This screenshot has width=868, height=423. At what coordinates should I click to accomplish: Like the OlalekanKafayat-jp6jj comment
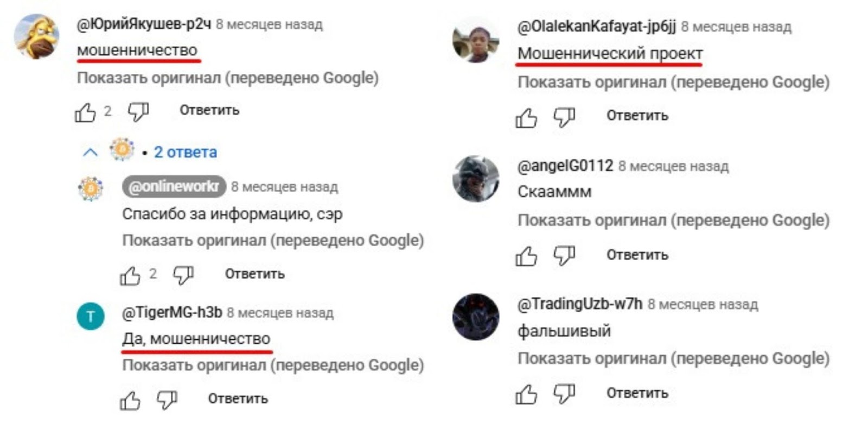tap(526, 118)
